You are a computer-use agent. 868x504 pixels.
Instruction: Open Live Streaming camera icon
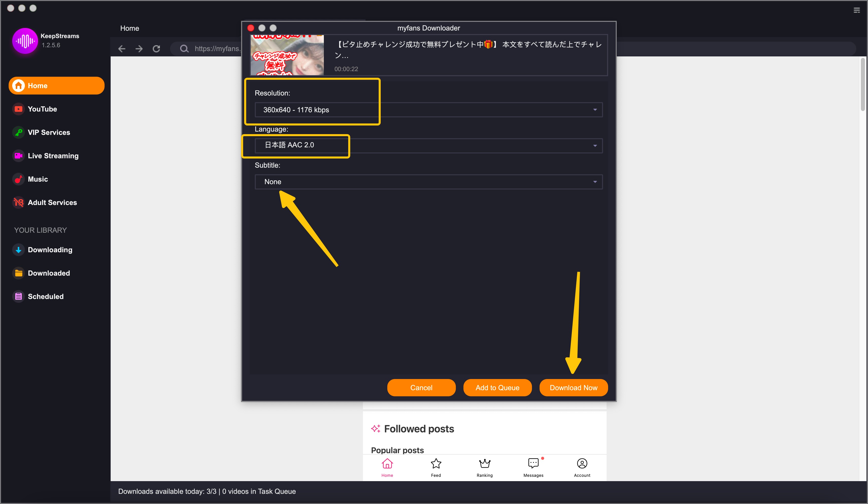(19, 156)
